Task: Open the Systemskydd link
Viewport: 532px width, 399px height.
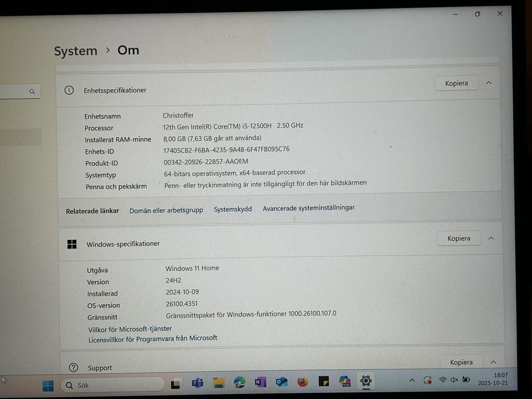Action: pyautogui.click(x=233, y=209)
